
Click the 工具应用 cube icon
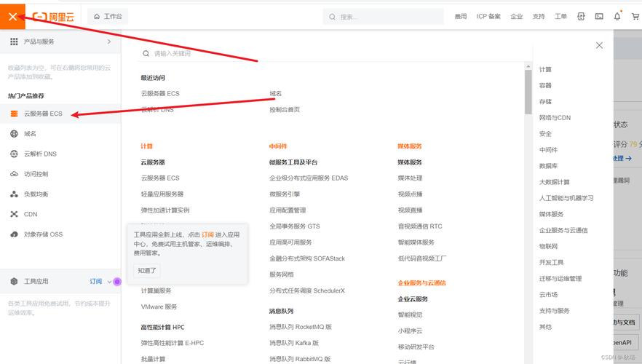click(x=14, y=281)
